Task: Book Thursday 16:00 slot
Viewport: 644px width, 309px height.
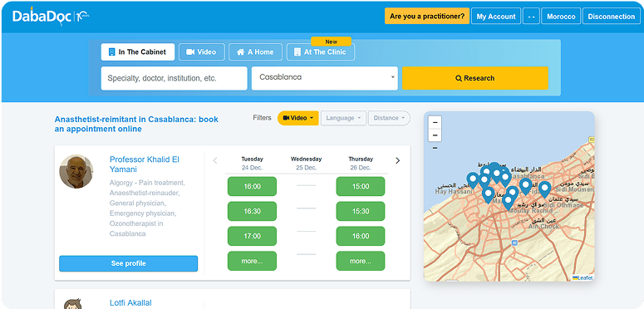Action: [x=361, y=236]
